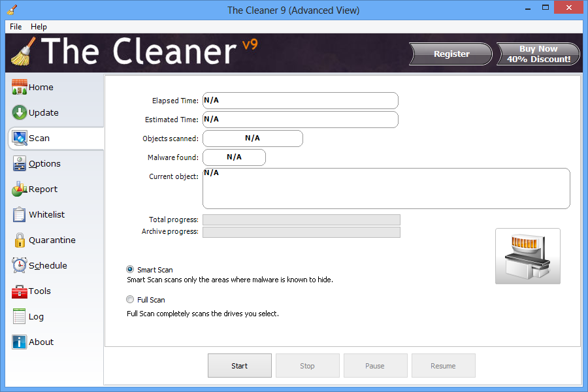The height and width of the screenshot is (392, 588).
Task: Click the Scan section label in sidebar
Action: point(39,138)
